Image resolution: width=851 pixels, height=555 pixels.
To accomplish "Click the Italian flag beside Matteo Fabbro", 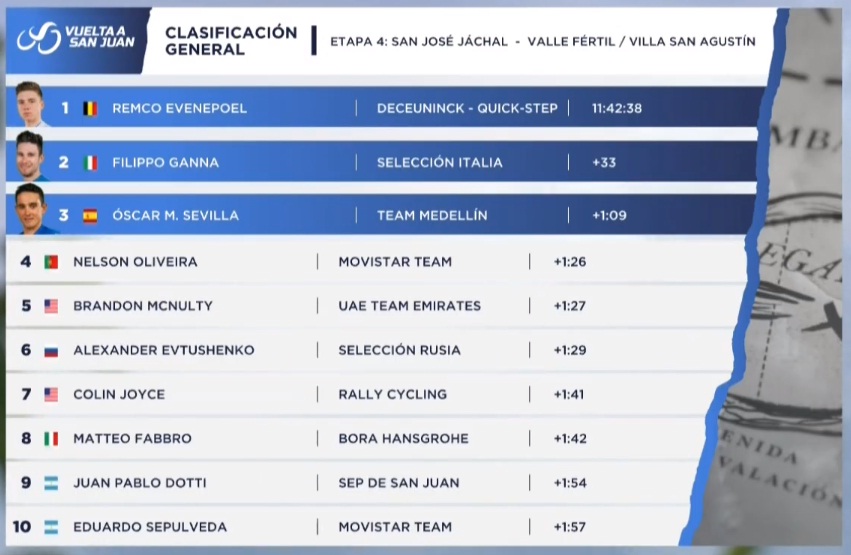I will coord(51,438).
